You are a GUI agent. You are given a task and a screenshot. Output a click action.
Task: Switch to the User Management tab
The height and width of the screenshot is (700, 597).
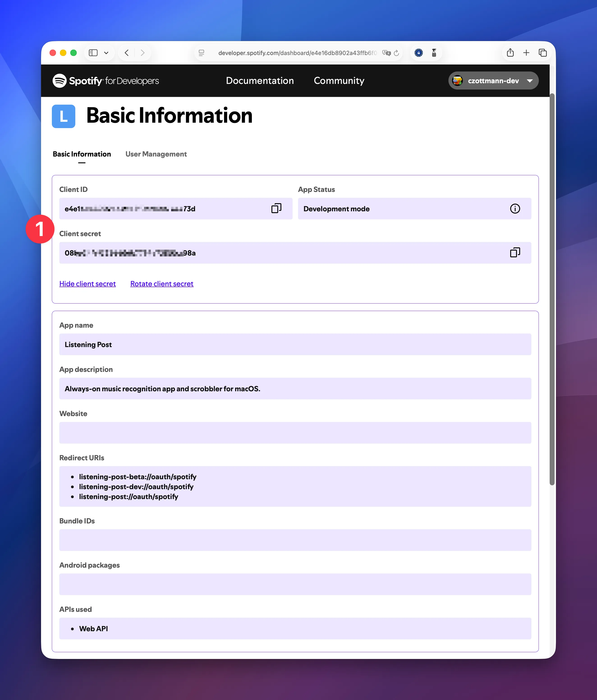[156, 154]
